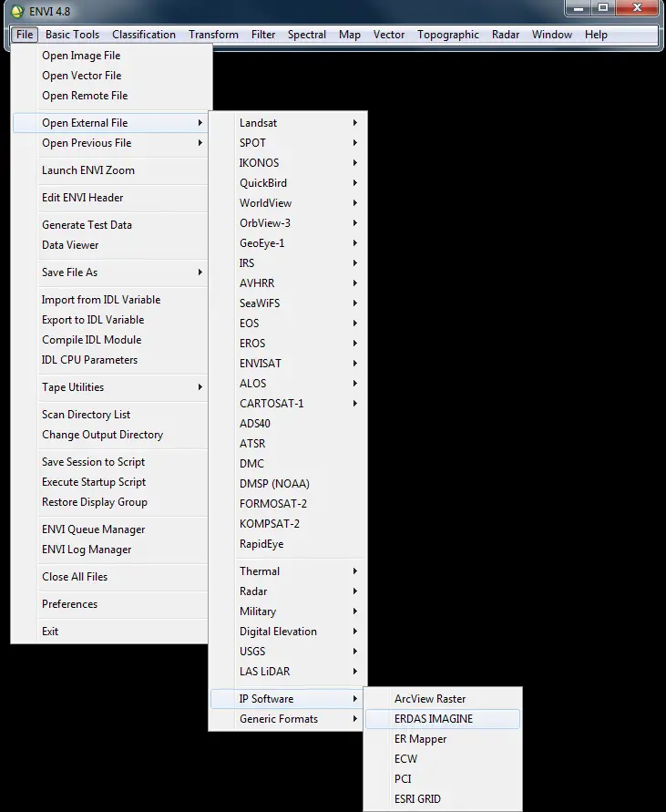666x812 pixels.
Task: Select Generate Test Data
Action: click(112, 225)
